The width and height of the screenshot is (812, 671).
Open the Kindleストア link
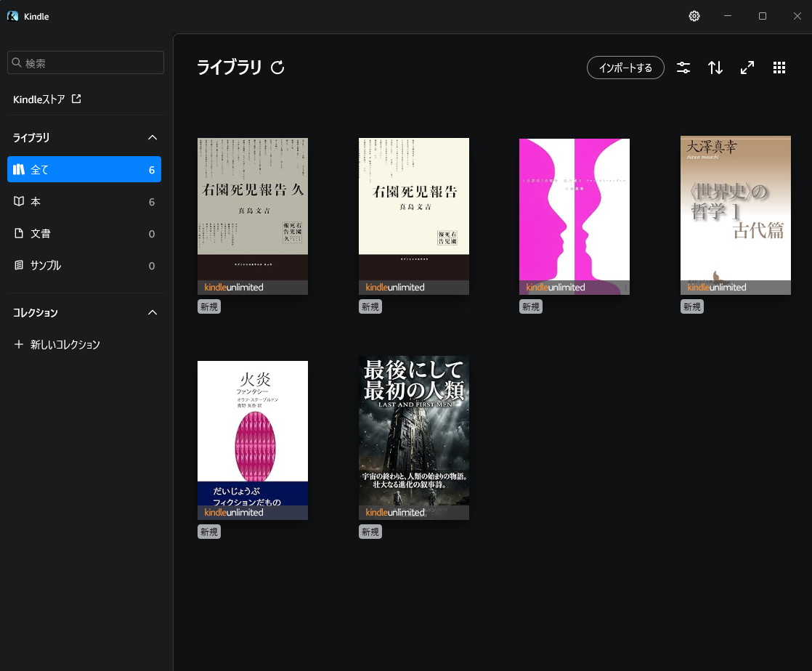(47, 99)
